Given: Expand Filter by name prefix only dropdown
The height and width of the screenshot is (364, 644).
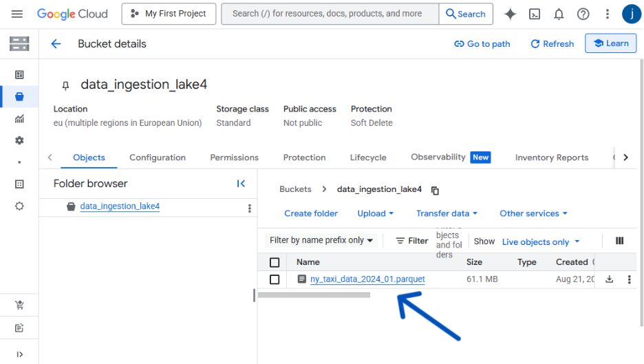Looking at the screenshot, I should pos(321,240).
